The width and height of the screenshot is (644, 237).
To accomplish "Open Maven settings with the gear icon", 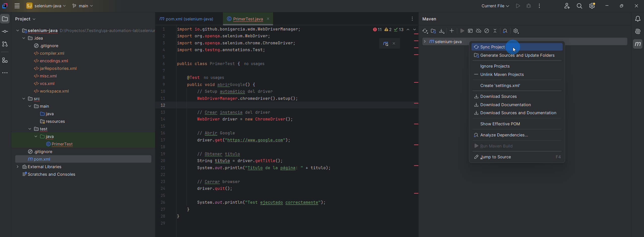I will click(x=516, y=31).
